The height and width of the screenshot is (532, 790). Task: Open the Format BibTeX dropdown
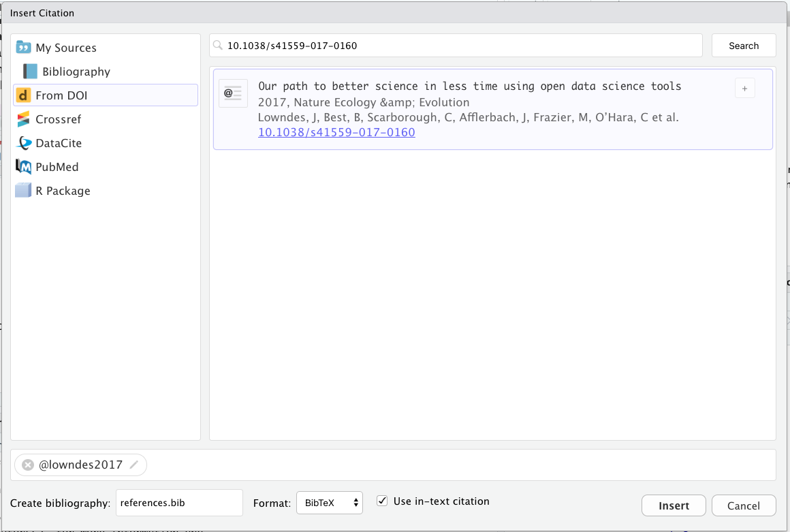tap(330, 503)
